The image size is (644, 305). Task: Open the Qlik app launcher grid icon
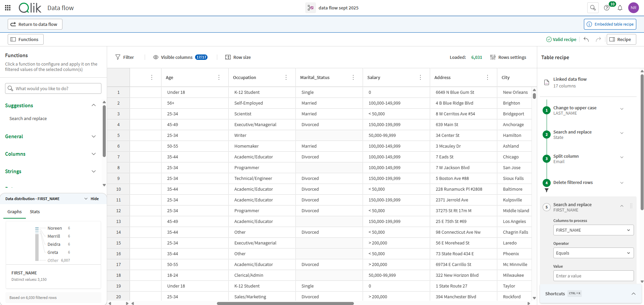tap(7, 7)
